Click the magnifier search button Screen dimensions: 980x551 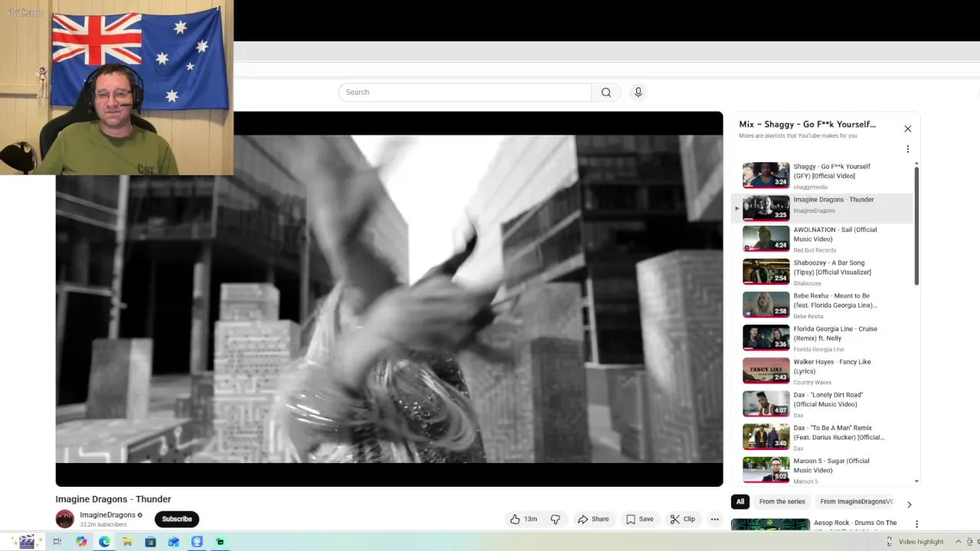606,93
